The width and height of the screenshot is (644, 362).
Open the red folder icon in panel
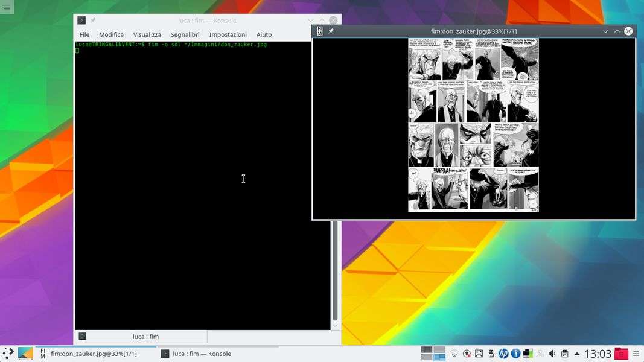coord(621,354)
